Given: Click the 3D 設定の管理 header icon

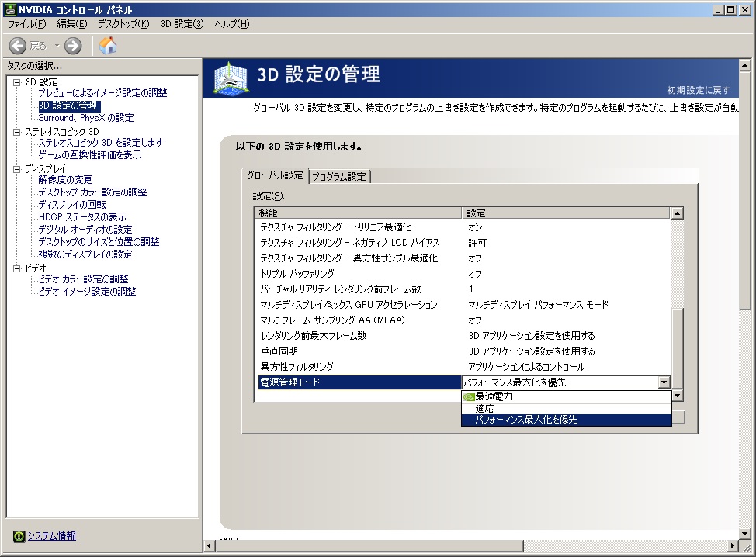Looking at the screenshot, I should coord(231,78).
